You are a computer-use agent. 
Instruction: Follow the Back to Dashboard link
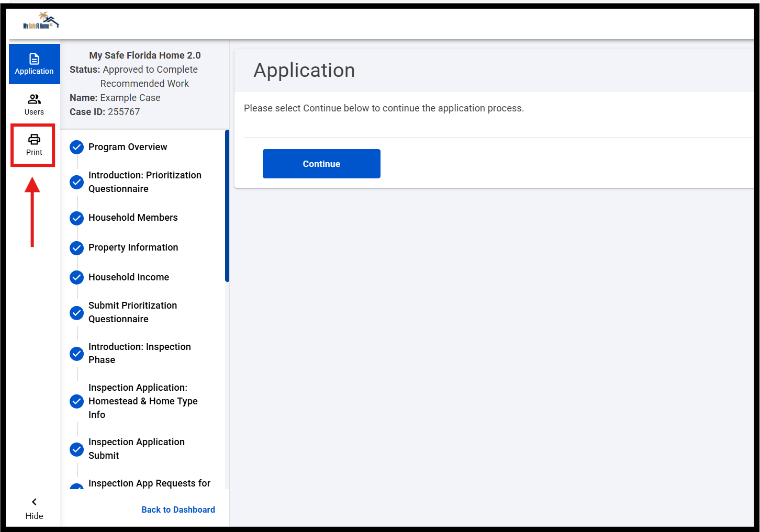[178, 510]
